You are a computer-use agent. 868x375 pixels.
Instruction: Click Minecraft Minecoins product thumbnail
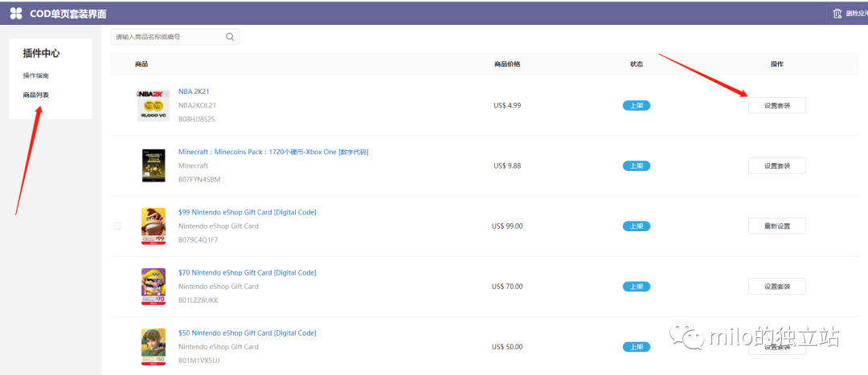click(x=154, y=166)
